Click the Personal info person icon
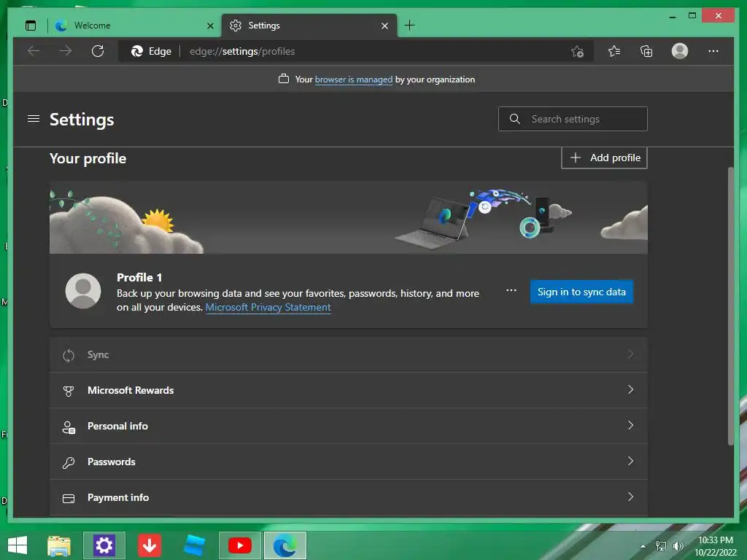Screen dimensions: 747x560 click(69, 427)
